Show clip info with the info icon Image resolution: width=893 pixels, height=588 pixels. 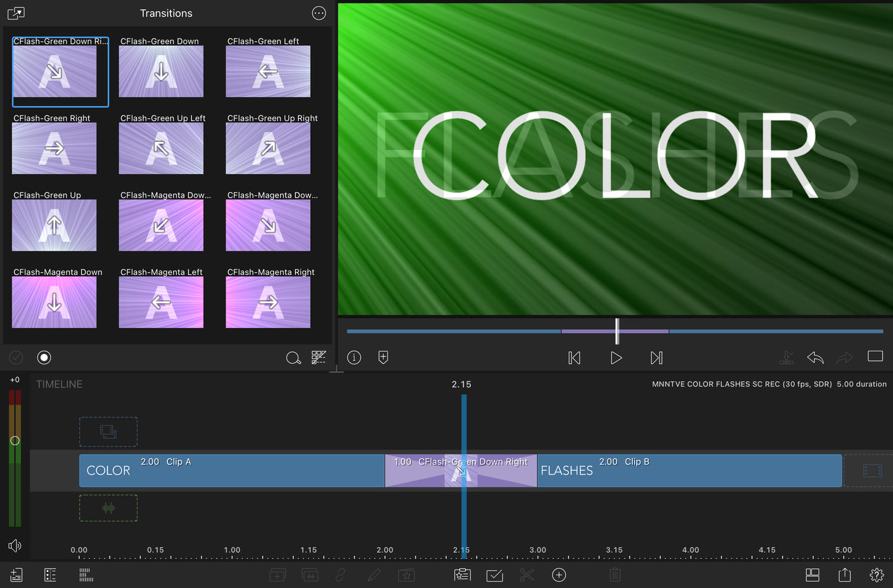click(354, 358)
